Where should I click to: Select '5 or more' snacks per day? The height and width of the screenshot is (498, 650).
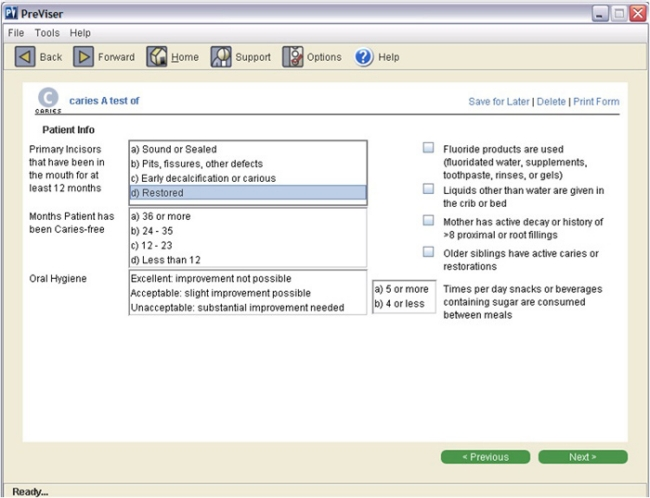400,289
